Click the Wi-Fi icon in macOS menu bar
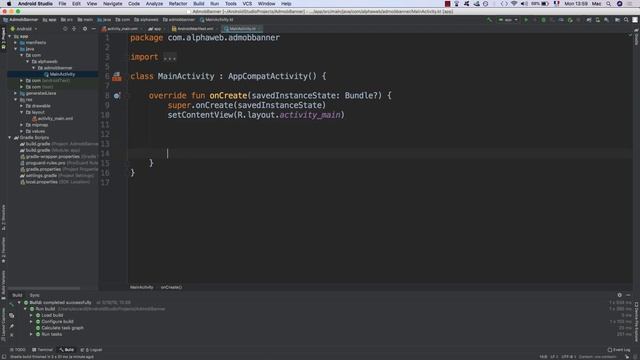Image resolution: width=640 pixels, height=360 pixels. 514,4
